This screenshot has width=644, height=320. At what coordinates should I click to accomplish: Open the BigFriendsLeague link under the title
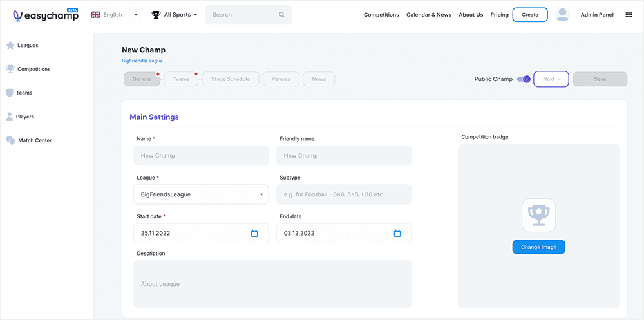[142, 61]
